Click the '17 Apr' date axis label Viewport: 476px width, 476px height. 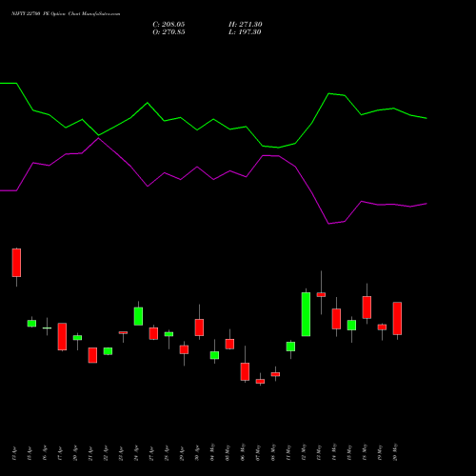point(60,453)
